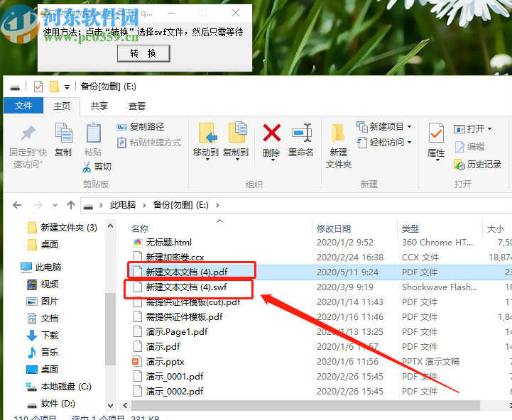Click the 新建文件夹 icon
Screen dimensions: 512x420
[x=337, y=133]
